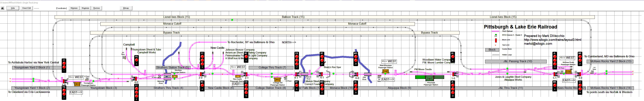Select signal CO number 14
The image size is (644, 101).
[246, 89]
